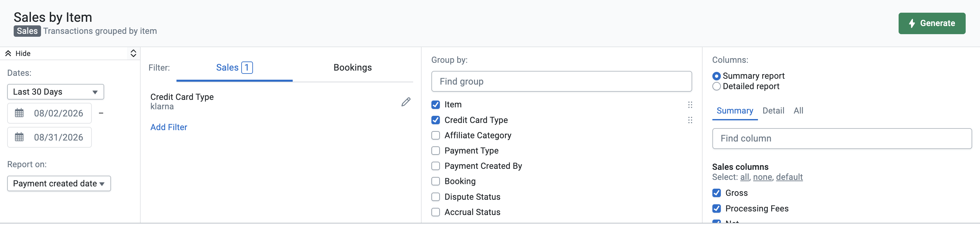Viewport: 980px width, 229px height.
Task: Click the start date field 08/02/2026
Action: point(49,113)
